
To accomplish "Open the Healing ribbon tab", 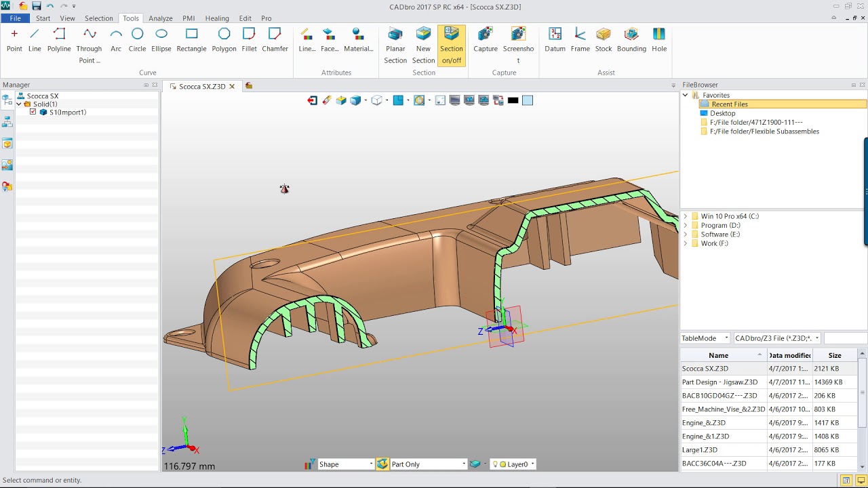I will click(x=217, y=18).
